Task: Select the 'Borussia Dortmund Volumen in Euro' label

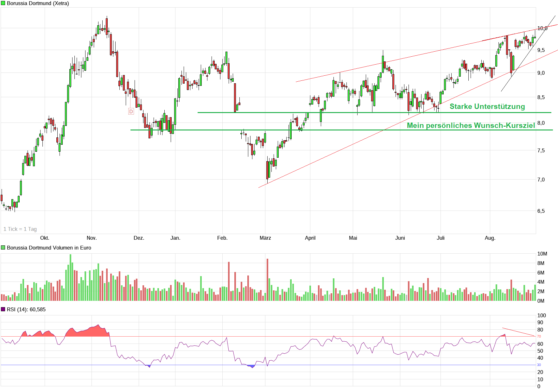Action: (49, 248)
